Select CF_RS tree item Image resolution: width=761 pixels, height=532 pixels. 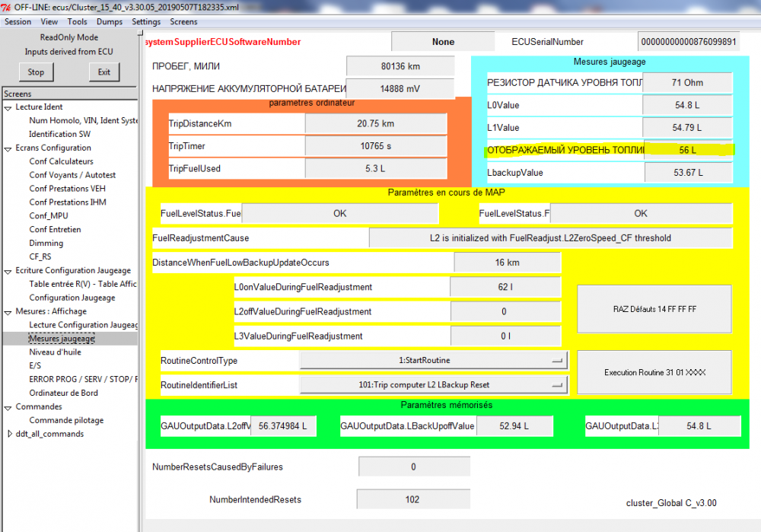[40, 256]
